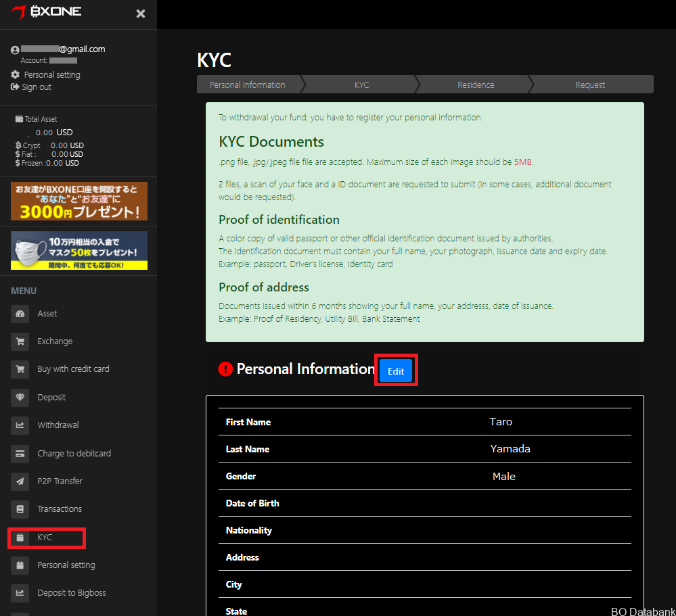676x616 pixels.
Task: Click the Charge to debitcard icon
Action: point(20,454)
